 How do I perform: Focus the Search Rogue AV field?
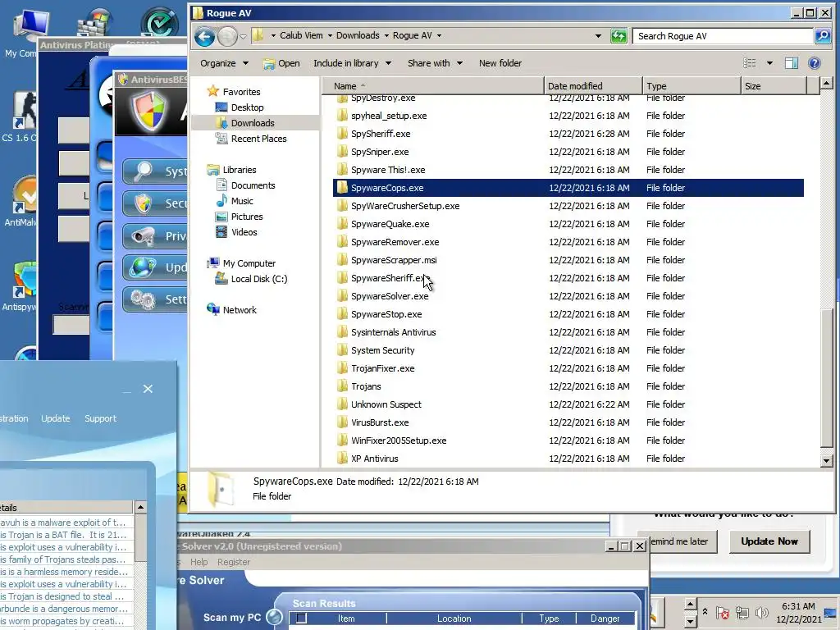[x=722, y=36]
